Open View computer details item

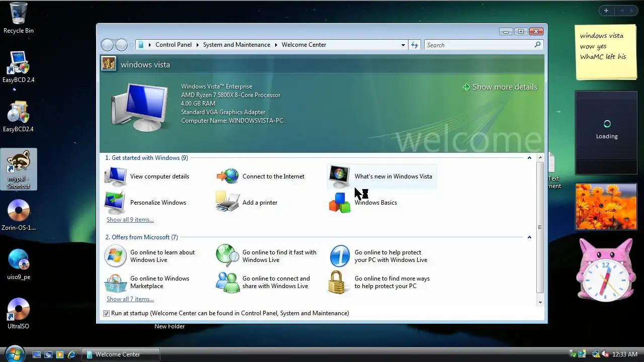click(147, 176)
